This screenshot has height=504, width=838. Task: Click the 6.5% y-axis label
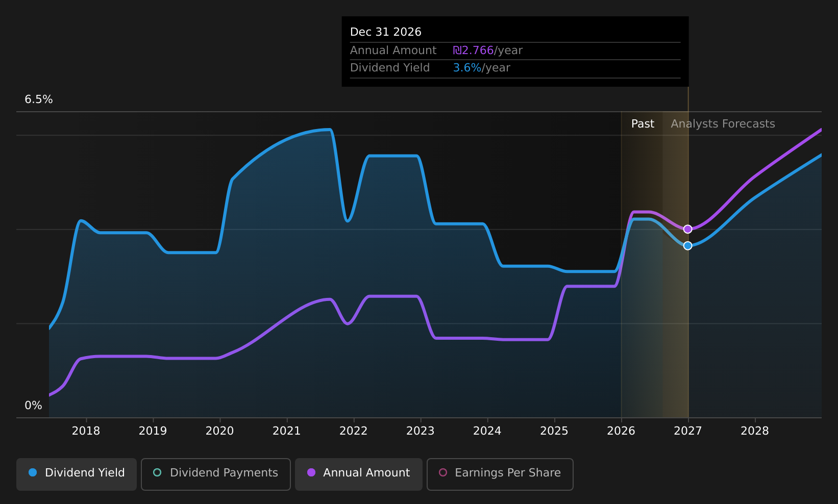[x=39, y=99]
